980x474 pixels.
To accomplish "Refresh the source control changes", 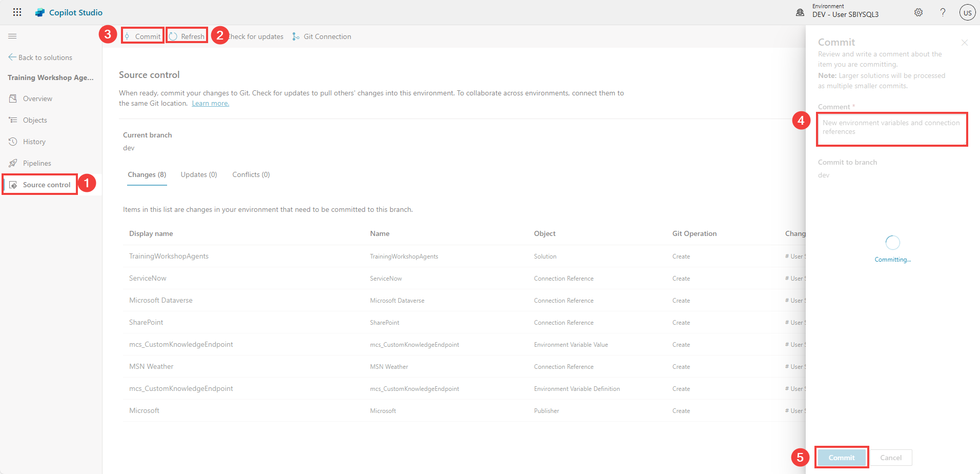I will point(187,36).
